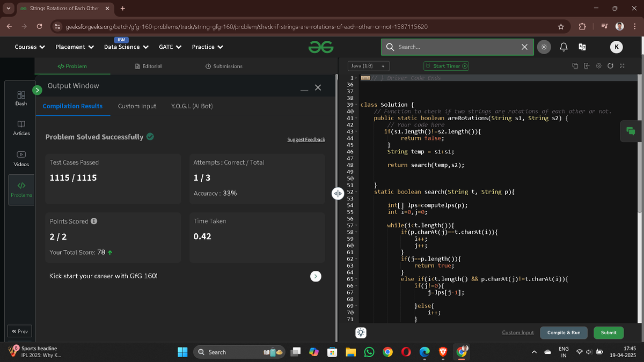Switch to the Submissions tab
Viewport: 644px width, 362px height.
[224, 66]
